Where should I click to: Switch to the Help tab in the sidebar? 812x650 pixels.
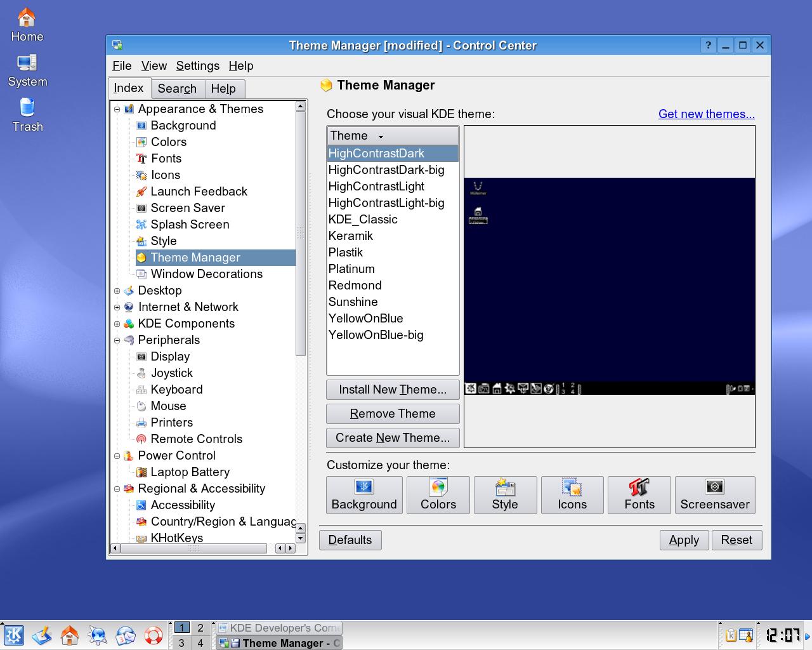(x=223, y=89)
